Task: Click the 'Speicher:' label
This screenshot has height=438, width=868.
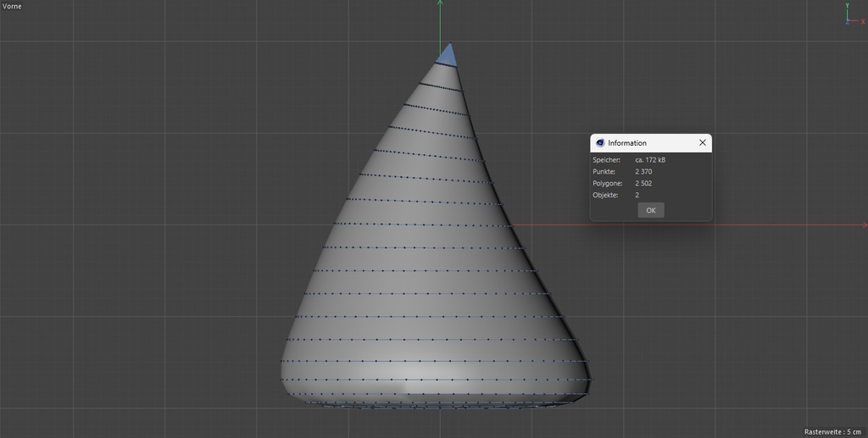Action: (x=606, y=160)
